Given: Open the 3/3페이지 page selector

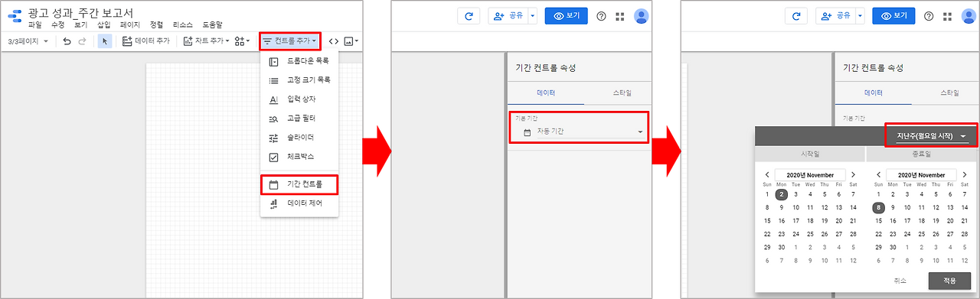Looking at the screenshot, I should 28,41.
